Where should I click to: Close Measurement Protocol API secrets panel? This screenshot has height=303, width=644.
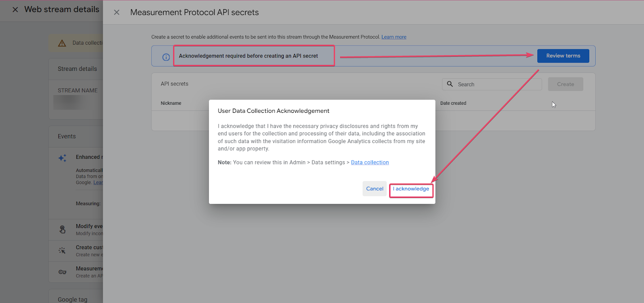117,12
